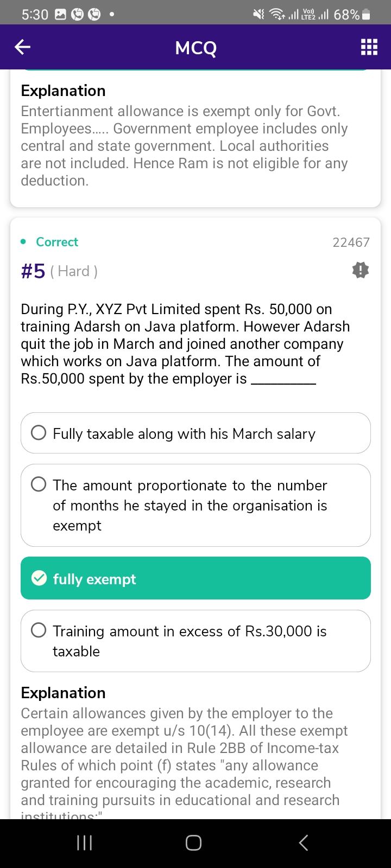Tap the Explanation heading for question 5
Image resolution: width=391 pixels, height=868 pixels.
coord(63,693)
